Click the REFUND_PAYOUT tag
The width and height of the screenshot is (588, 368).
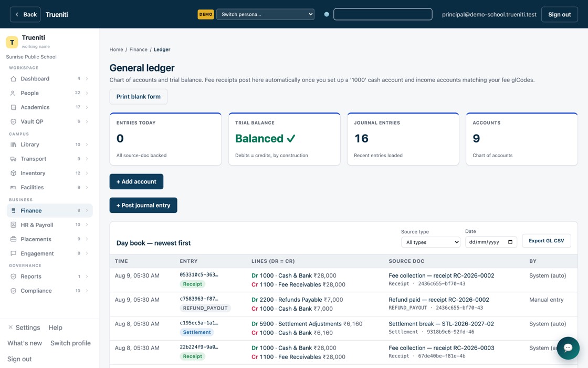(x=205, y=308)
